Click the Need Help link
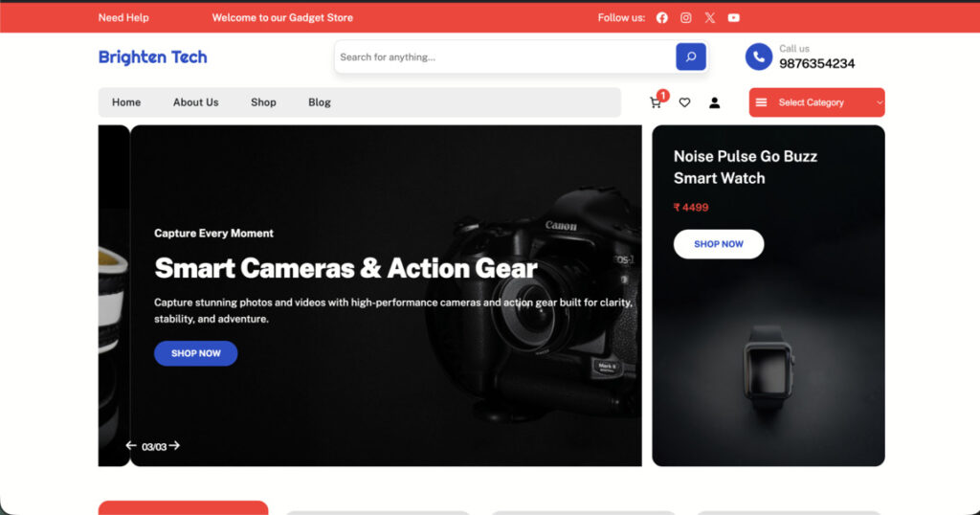This screenshot has height=515, width=980. click(x=123, y=17)
